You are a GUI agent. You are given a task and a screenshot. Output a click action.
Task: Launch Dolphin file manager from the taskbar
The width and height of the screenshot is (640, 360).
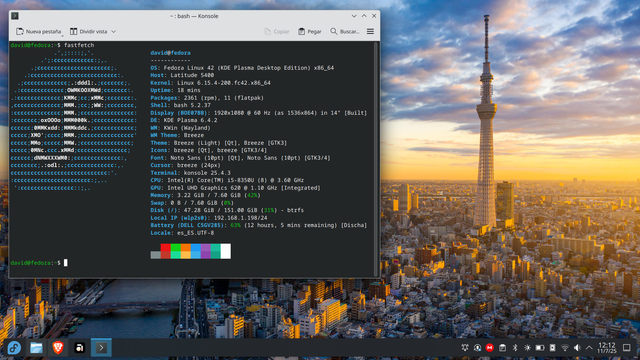(36, 348)
